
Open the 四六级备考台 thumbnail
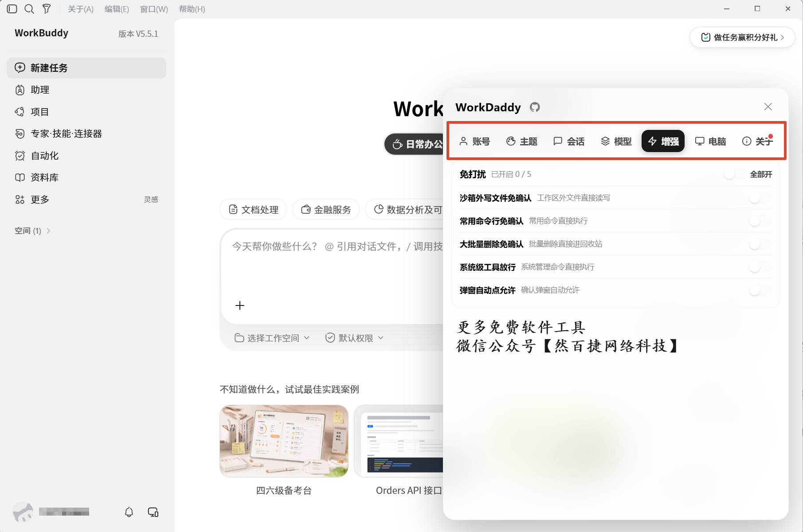[x=284, y=441]
